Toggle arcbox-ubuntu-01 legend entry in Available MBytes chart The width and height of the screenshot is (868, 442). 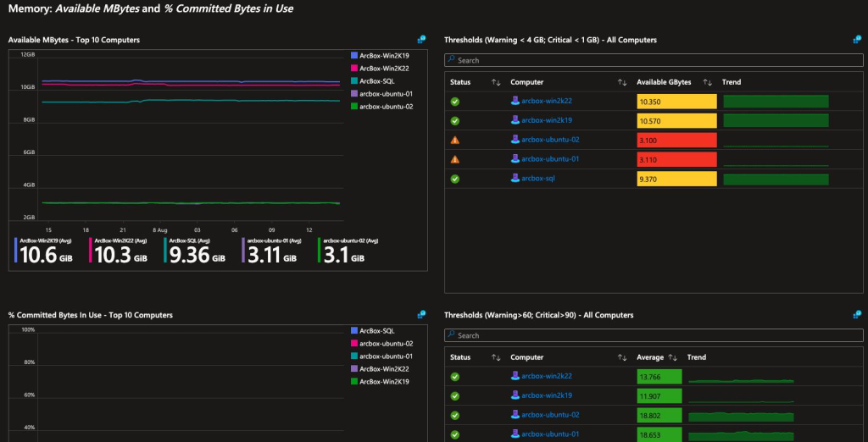[x=381, y=94]
